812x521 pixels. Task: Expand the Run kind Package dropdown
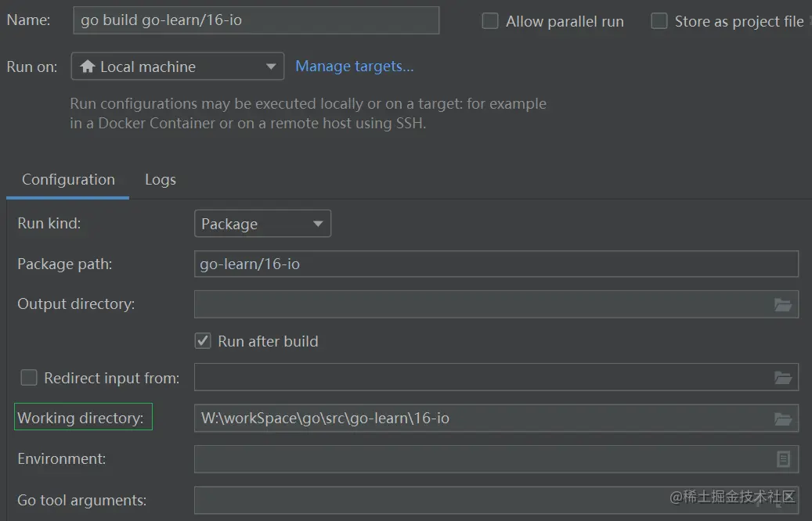pyautogui.click(x=262, y=224)
